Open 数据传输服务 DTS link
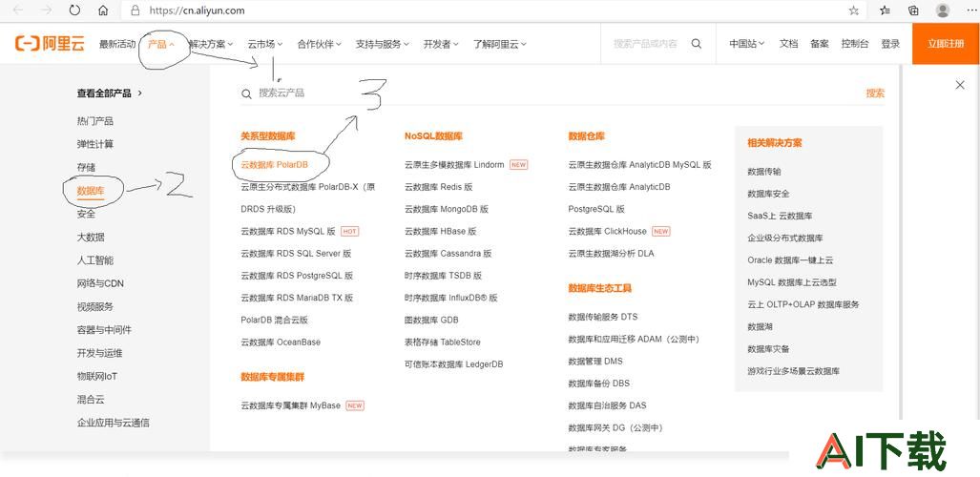Image resolution: width=980 pixels, height=477 pixels. click(x=603, y=317)
